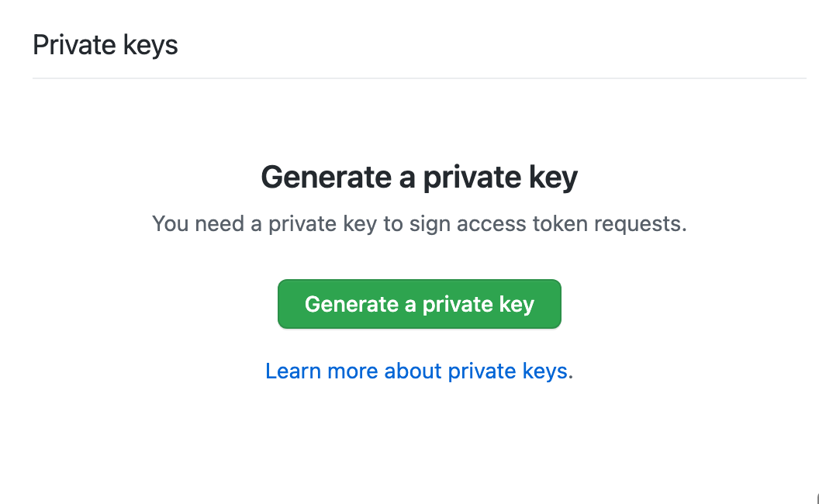819x504 pixels.
Task: Click the Private keys section heading
Action: point(105,45)
